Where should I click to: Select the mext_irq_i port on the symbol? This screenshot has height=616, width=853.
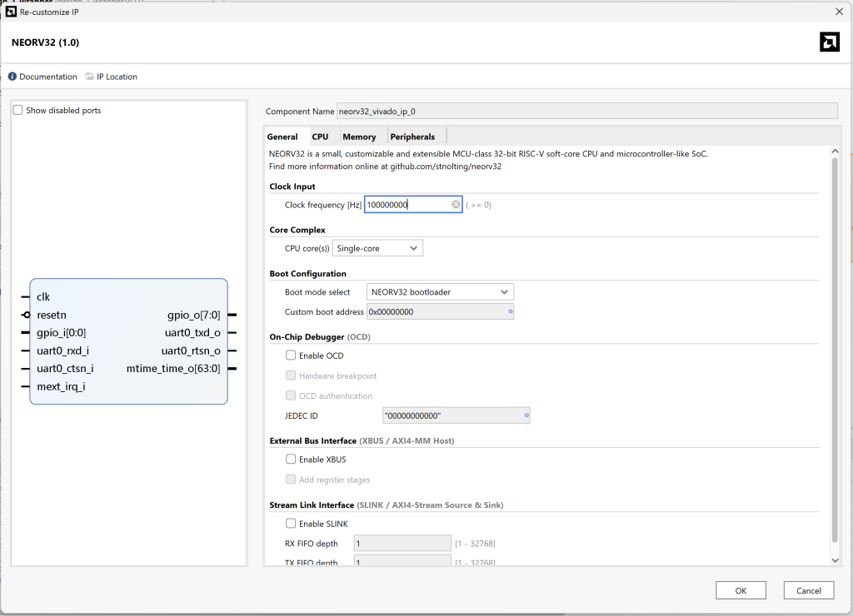[61, 386]
